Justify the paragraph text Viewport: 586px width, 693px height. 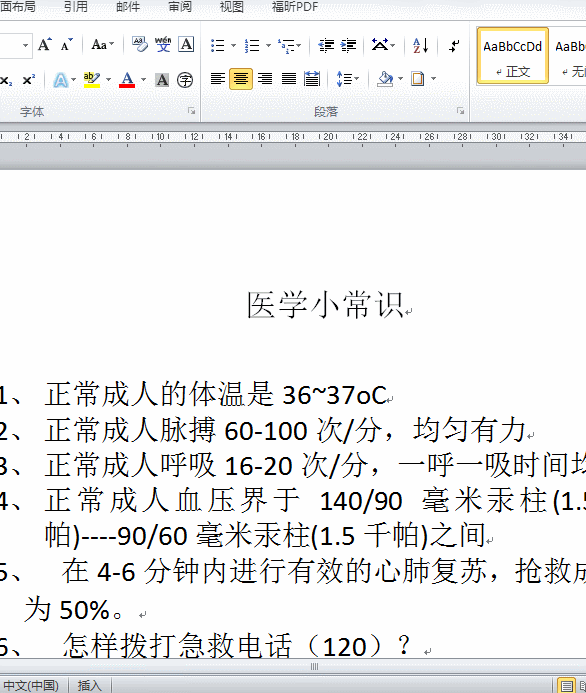tap(289, 79)
